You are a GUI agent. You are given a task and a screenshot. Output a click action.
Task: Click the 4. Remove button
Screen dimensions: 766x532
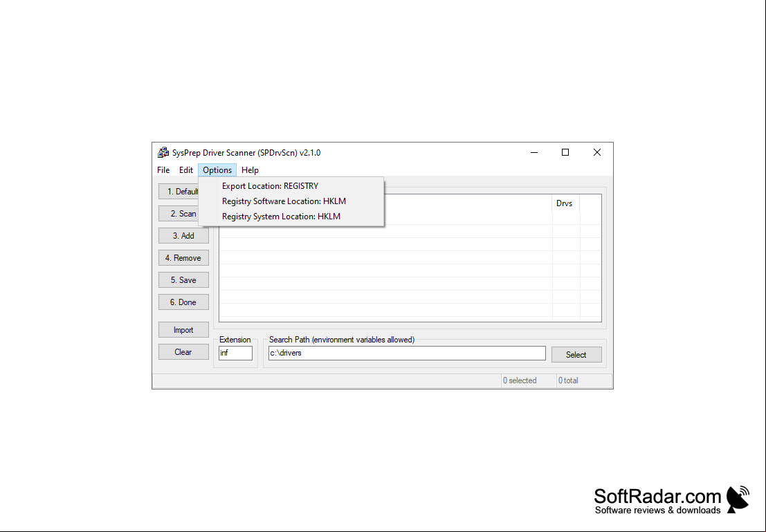pyautogui.click(x=183, y=258)
